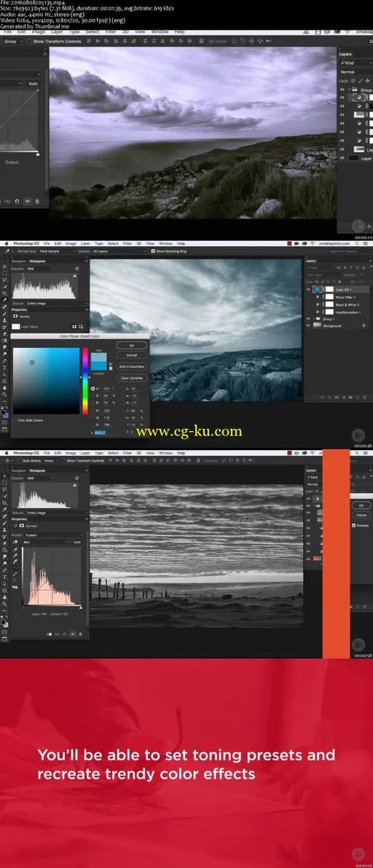Select on-image adjustment tool in Curves panel
Screen dimensions: 373x868
click(x=15, y=542)
